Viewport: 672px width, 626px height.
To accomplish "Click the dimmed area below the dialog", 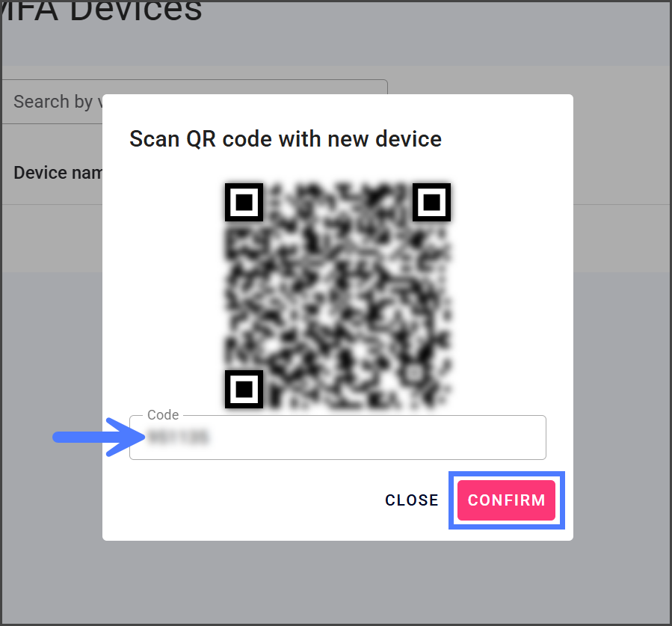I will click(336, 583).
